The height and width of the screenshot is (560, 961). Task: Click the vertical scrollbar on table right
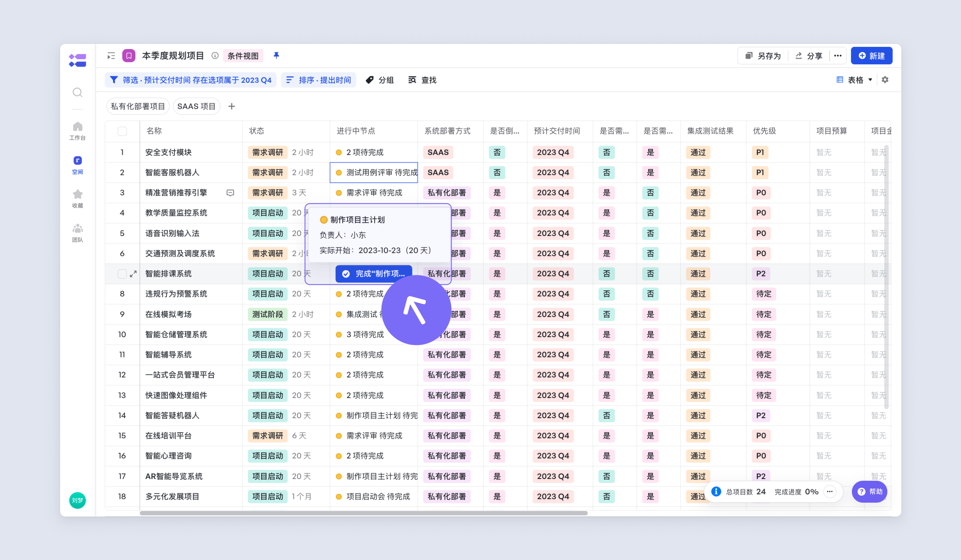887,277
